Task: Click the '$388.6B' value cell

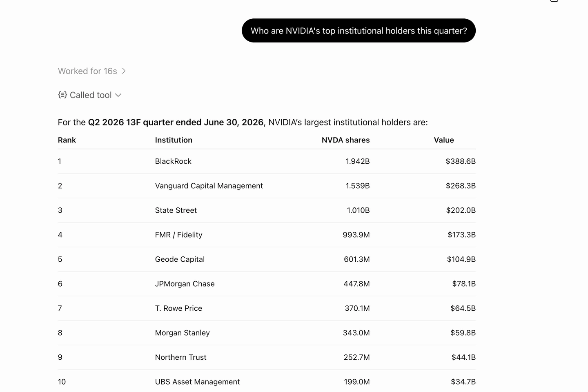Action: tap(461, 161)
